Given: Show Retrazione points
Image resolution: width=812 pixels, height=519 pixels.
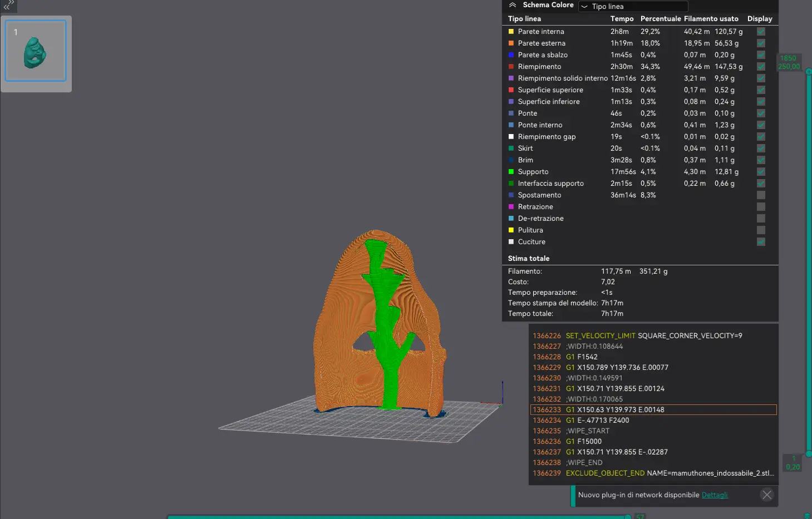Looking at the screenshot, I should click(x=761, y=207).
